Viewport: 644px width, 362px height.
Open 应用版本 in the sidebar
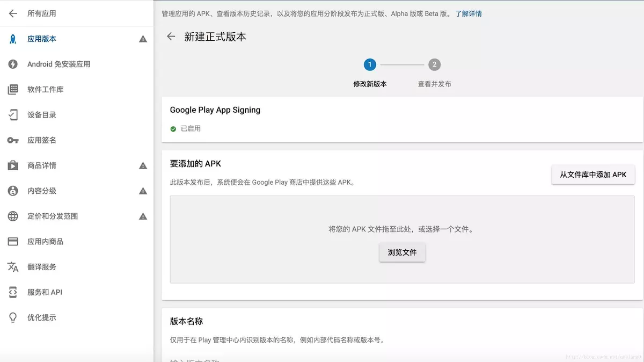click(42, 39)
